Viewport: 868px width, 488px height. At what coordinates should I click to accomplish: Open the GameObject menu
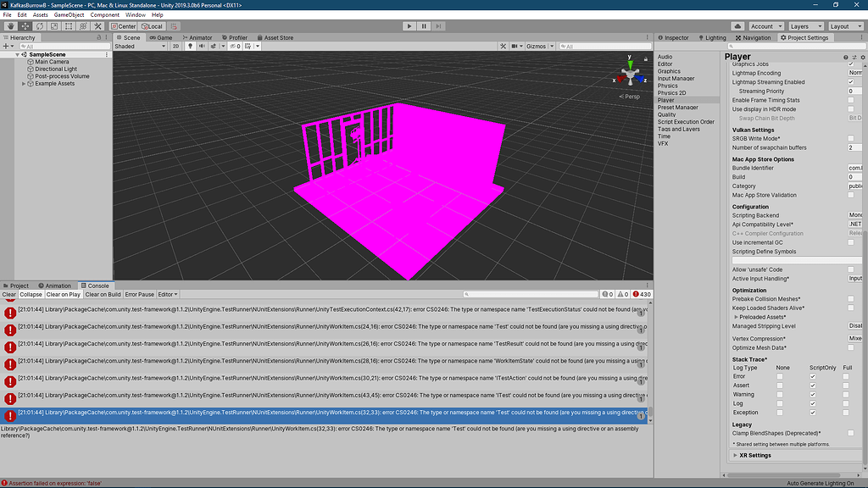(x=68, y=14)
